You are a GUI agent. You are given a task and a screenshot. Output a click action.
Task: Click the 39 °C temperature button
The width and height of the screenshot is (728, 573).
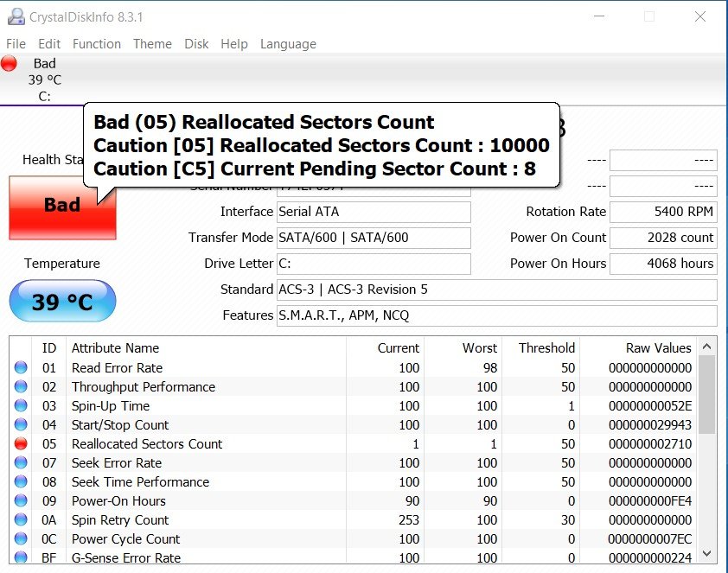[x=61, y=302]
